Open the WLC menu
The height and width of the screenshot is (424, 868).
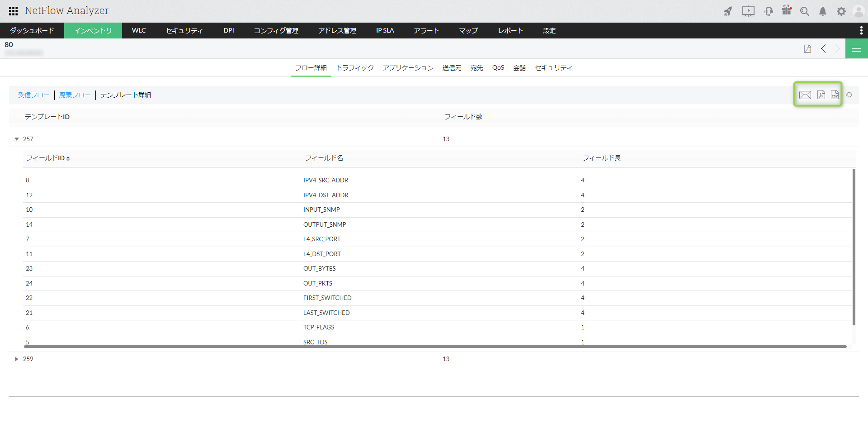pyautogui.click(x=139, y=30)
